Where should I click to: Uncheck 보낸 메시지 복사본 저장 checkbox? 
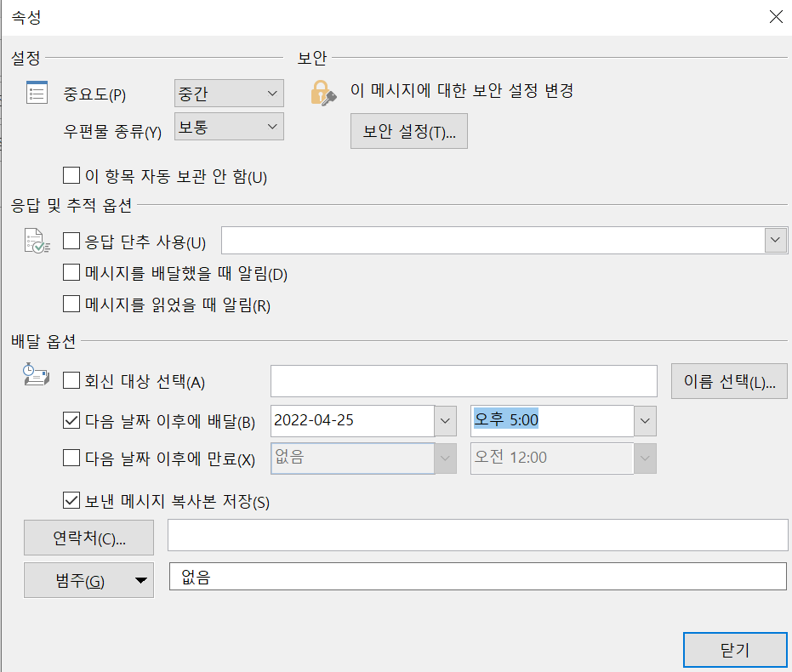[x=71, y=500]
